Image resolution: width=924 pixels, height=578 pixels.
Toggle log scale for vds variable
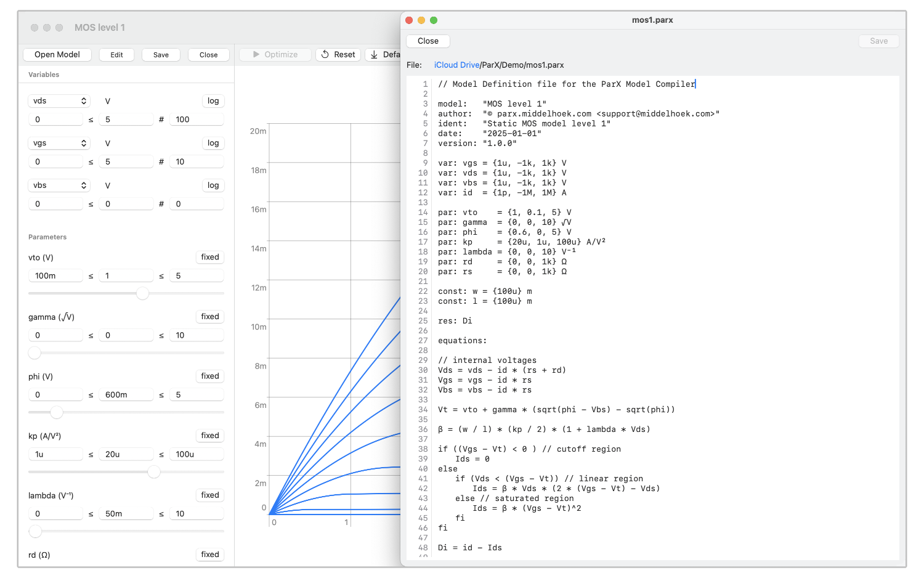coord(213,101)
